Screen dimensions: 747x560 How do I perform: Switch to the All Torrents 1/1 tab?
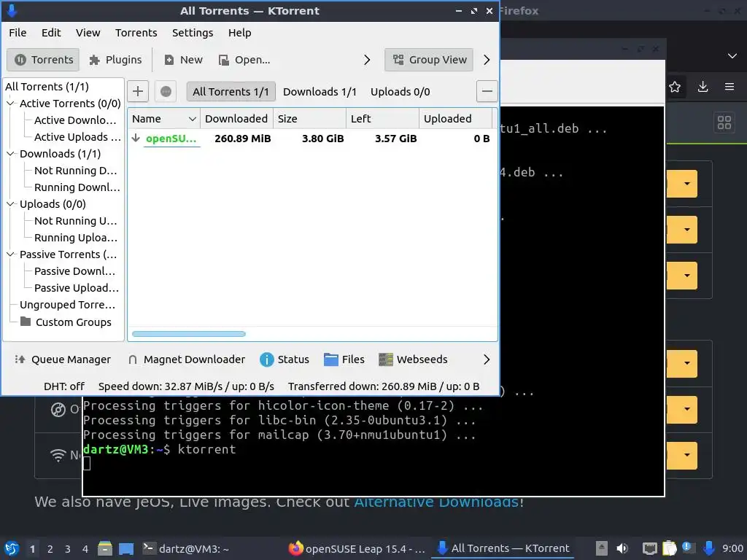click(x=231, y=91)
